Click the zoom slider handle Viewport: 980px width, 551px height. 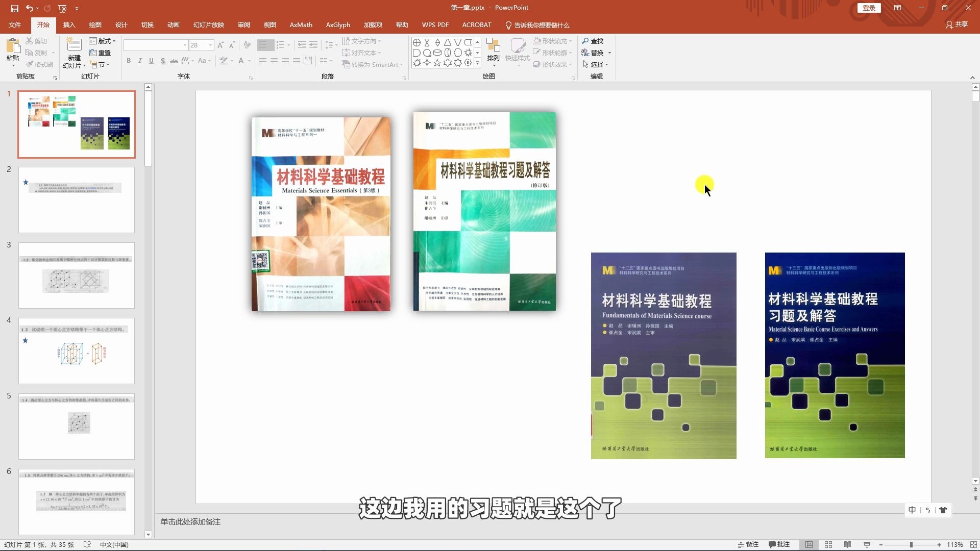tap(911, 544)
